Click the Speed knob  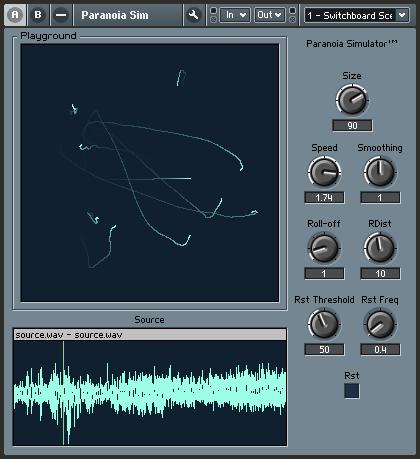pos(324,172)
